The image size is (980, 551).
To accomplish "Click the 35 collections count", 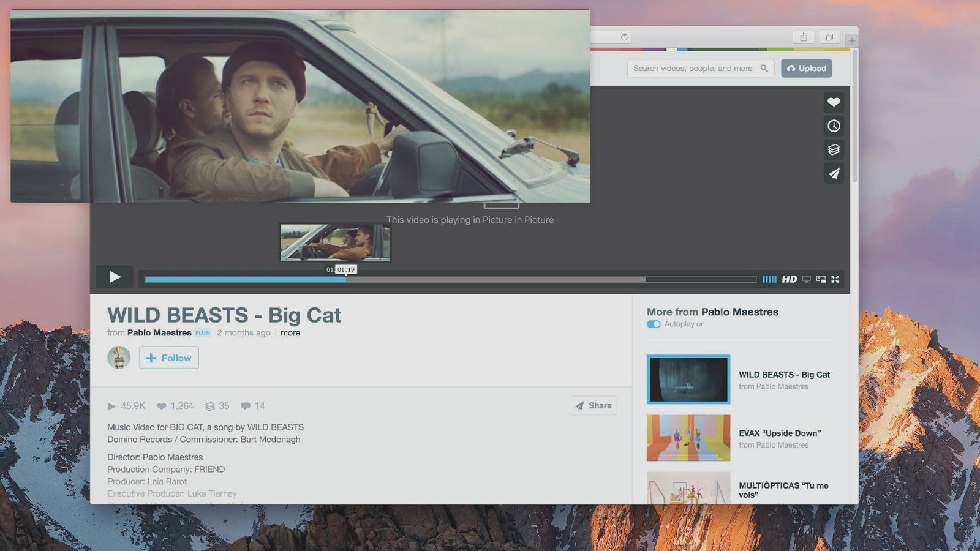I will 217,406.
